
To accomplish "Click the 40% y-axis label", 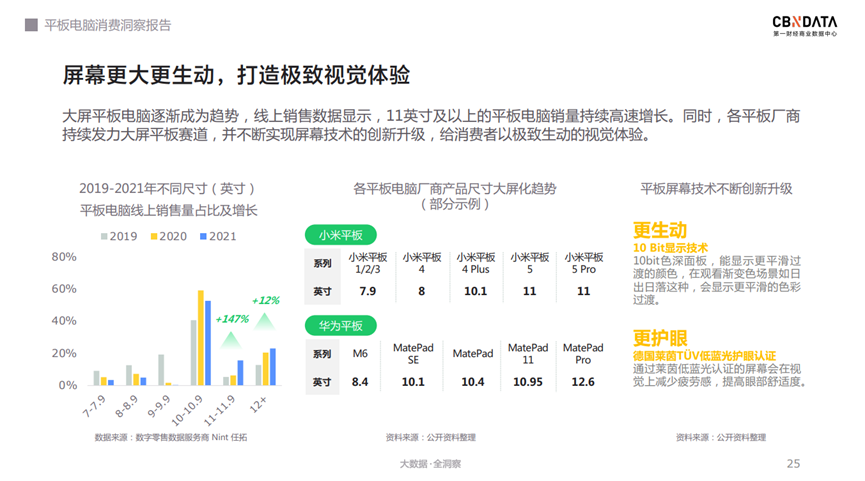I will (64, 320).
